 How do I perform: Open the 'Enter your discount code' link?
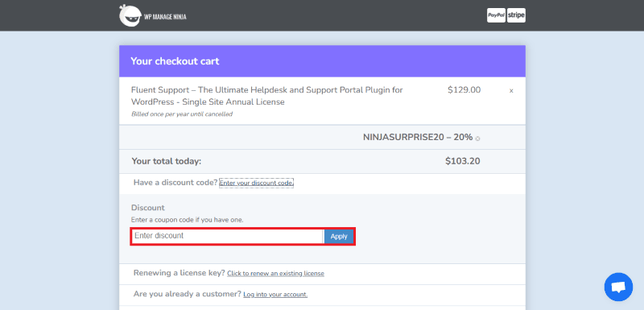pos(256,183)
